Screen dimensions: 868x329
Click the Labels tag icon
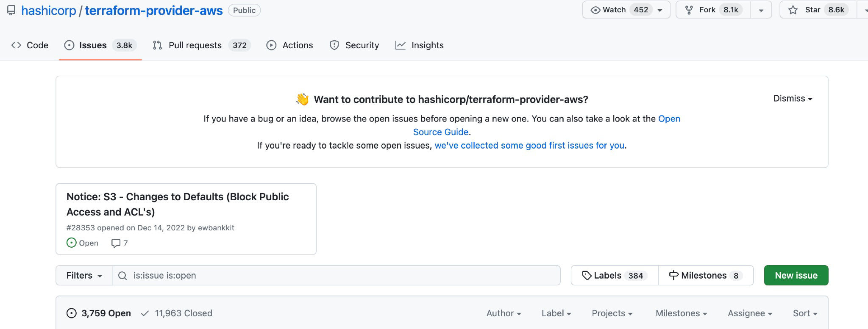click(587, 275)
